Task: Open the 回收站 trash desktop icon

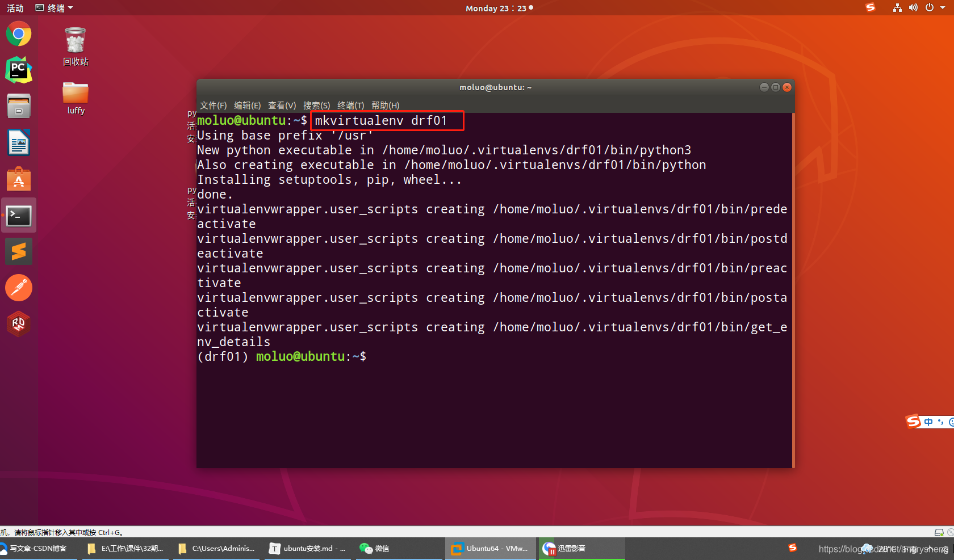Action: [x=76, y=47]
